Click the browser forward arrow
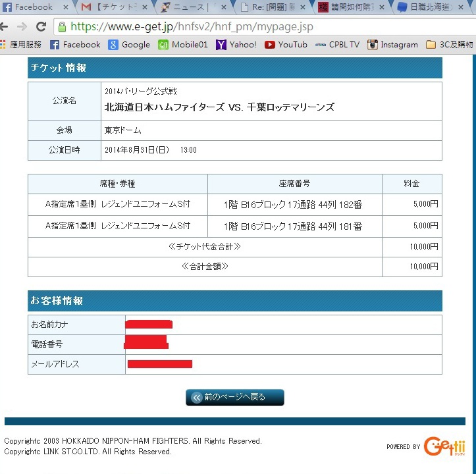 [22, 27]
